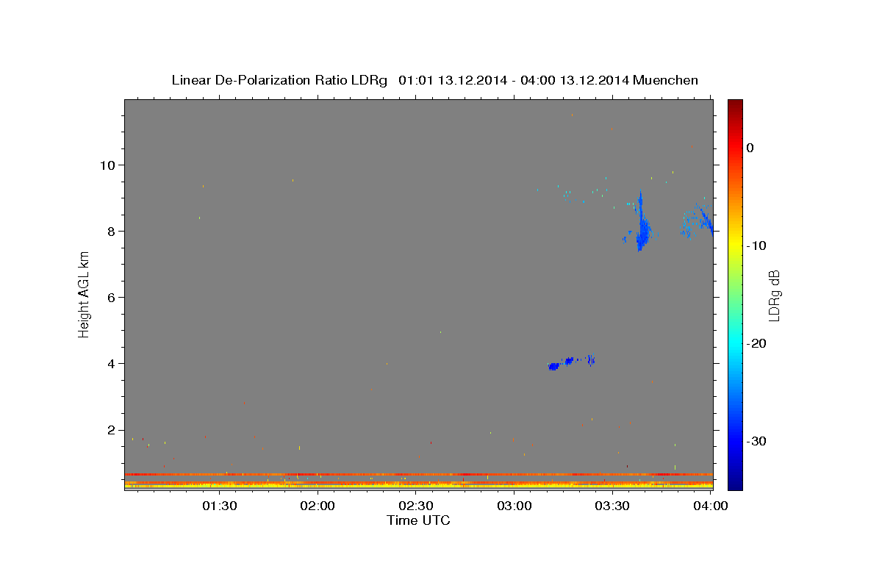This screenshot has width=882, height=588.
Task: Click the 01:30 time tick label
Action: point(219,506)
